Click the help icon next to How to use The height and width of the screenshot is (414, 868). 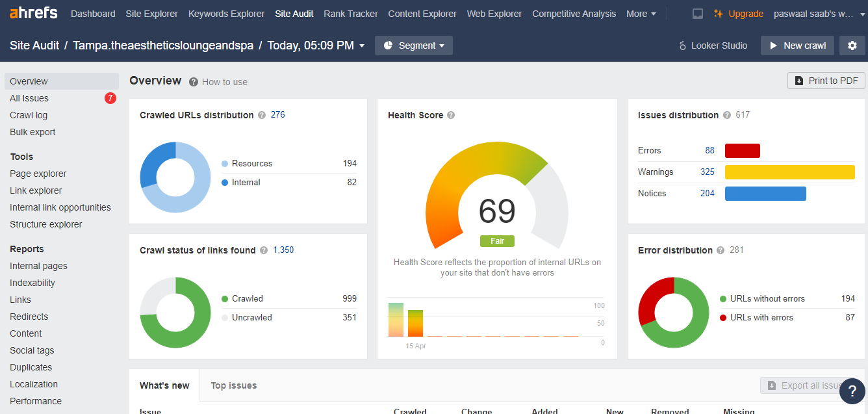[x=194, y=82]
